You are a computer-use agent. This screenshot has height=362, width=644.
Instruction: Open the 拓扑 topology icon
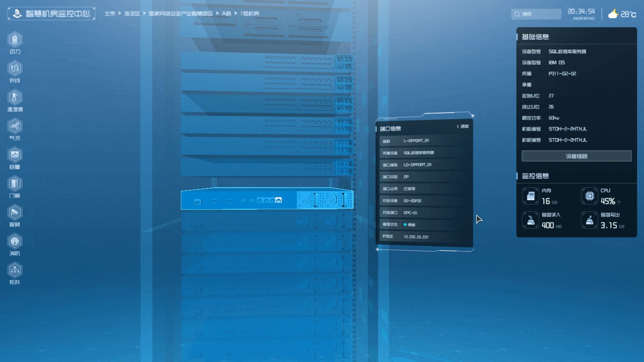15,271
